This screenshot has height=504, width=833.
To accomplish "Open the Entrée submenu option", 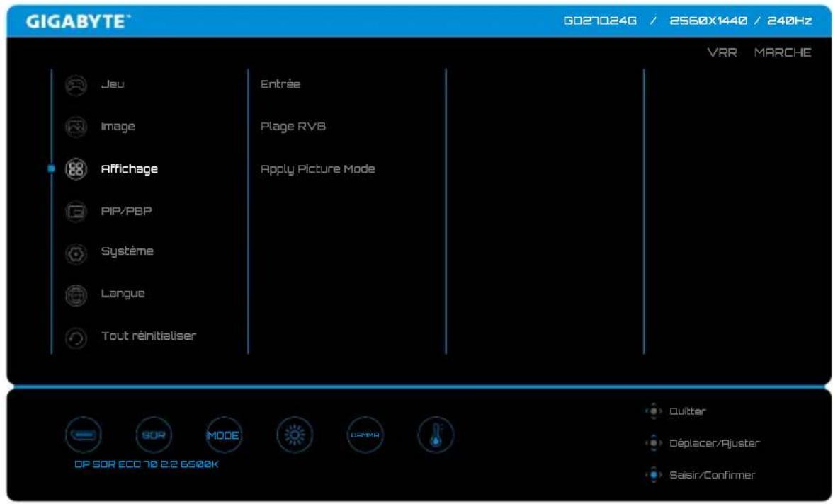I will point(280,84).
